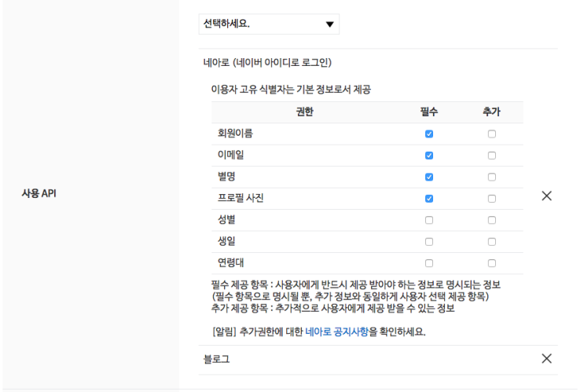584x392 pixels.
Task: Check 필수 checkbox for 연령대
Action: [429, 264]
